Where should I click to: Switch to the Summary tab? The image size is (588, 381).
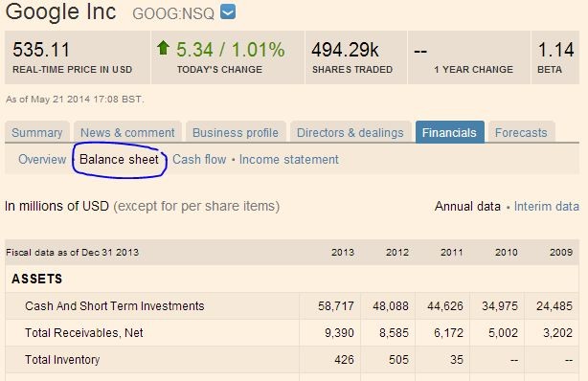(x=37, y=132)
